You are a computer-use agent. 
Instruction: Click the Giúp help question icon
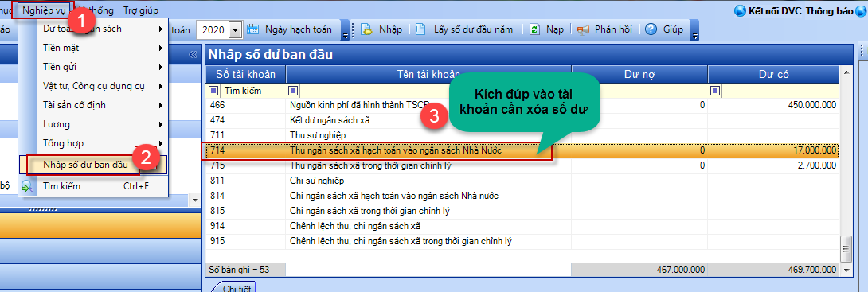pyautogui.click(x=651, y=29)
